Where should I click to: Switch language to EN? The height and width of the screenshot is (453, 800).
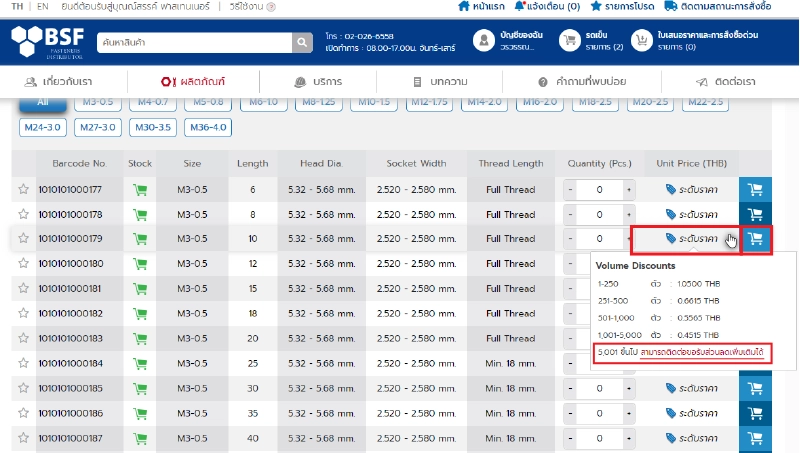[41, 6]
